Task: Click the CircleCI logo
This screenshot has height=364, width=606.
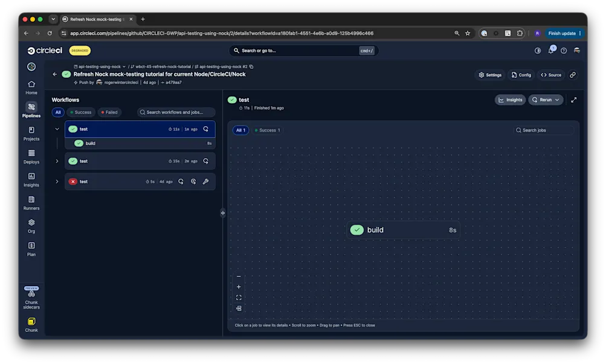Action: point(45,51)
